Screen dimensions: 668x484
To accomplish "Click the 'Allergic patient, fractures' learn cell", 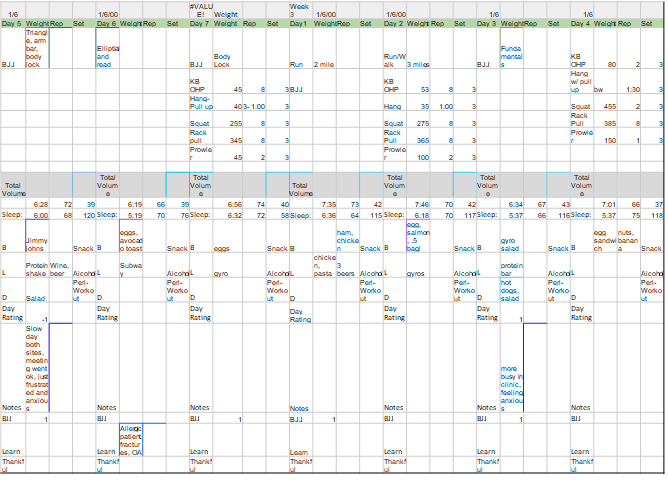I will click(x=132, y=440).
